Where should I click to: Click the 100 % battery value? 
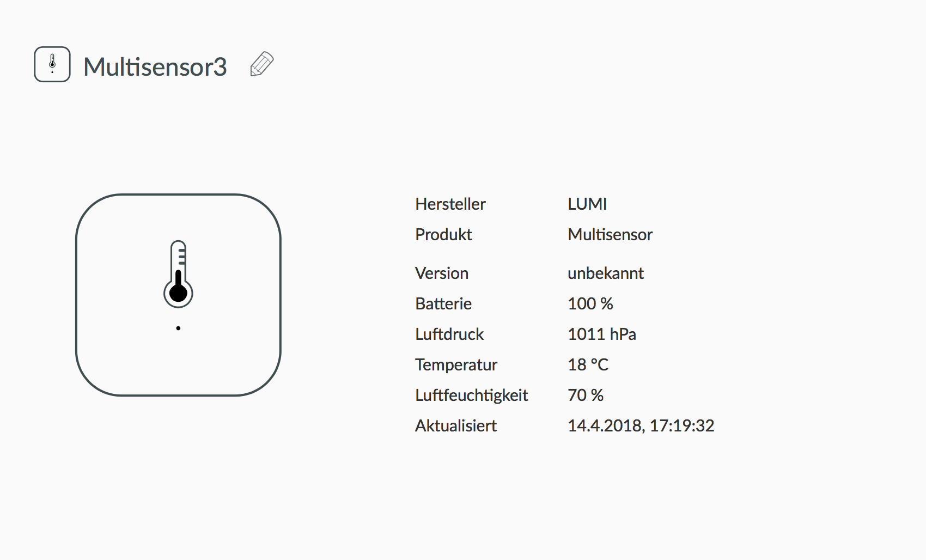click(590, 303)
